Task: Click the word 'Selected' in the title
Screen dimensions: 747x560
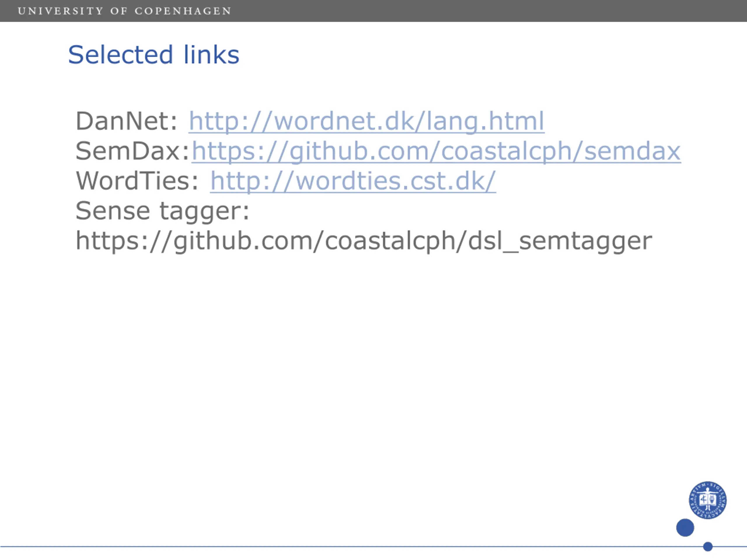Action: pos(121,55)
